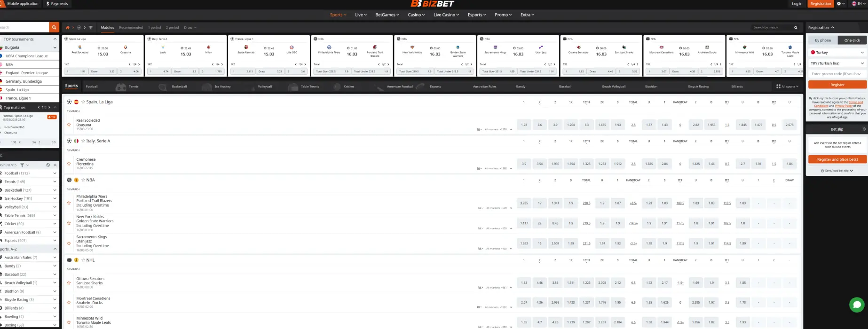
Task: Favorite the Ottawa Senators vs San Jose match
Action: [x=69, y=283]
